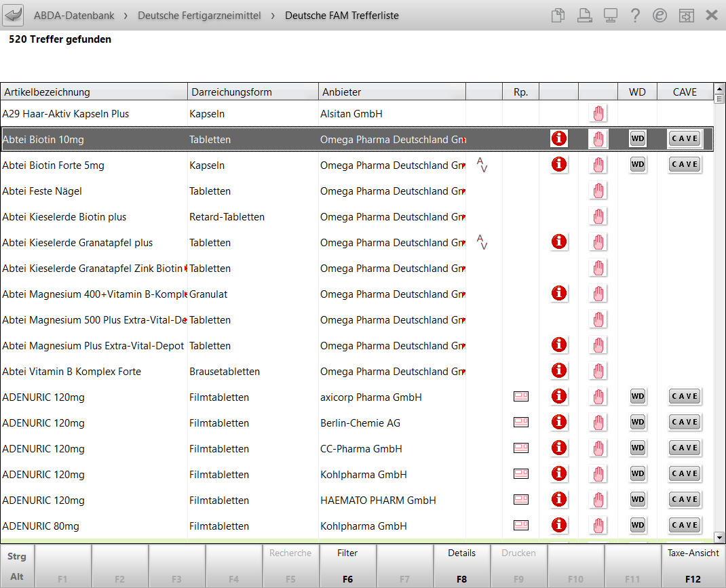
Task: Open help via question mark icon
Action: coord(635,15)
